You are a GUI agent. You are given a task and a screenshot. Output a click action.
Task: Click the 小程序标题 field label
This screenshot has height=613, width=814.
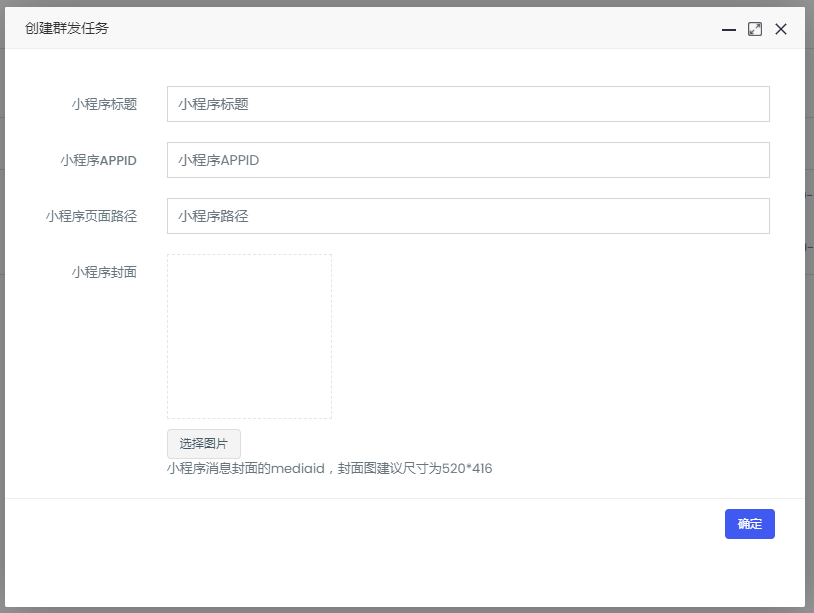pos(104,104)
